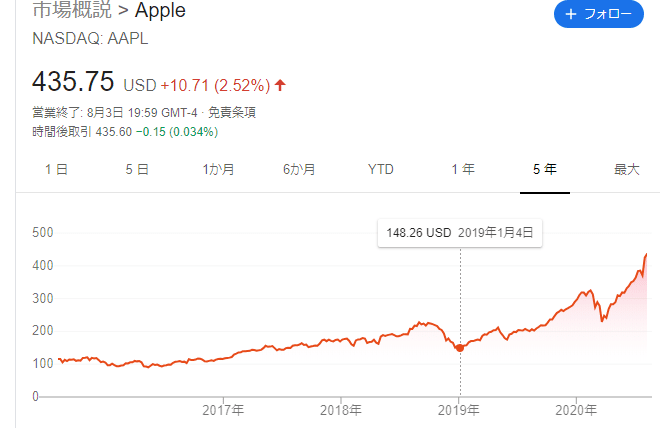Switch to the 1日 range tab
This screenshot has height=428, width=660.
coord(56,170)
